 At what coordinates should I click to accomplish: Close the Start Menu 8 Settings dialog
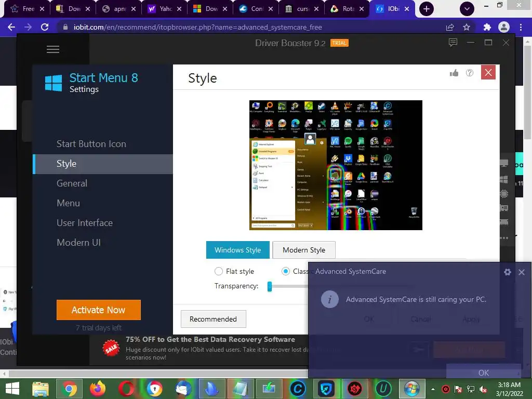(488, 72)
